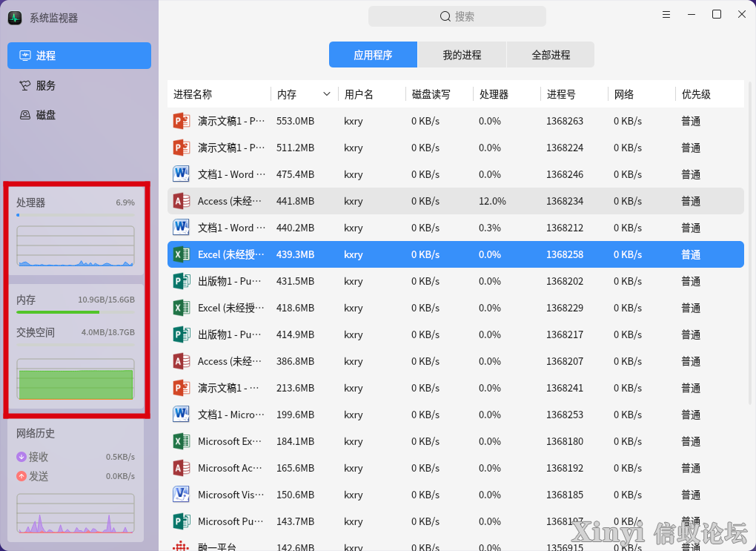Click Publisher icon of Microsoft Pu… row
This screenshot has width=756, height=551.
182,521
